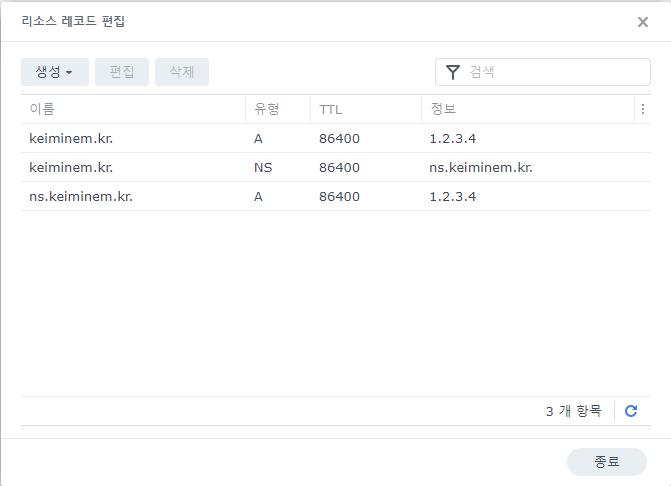Select the keiminem.kr. A record row
The width and height of the screenshot is (671, 486).
(72, 139)
